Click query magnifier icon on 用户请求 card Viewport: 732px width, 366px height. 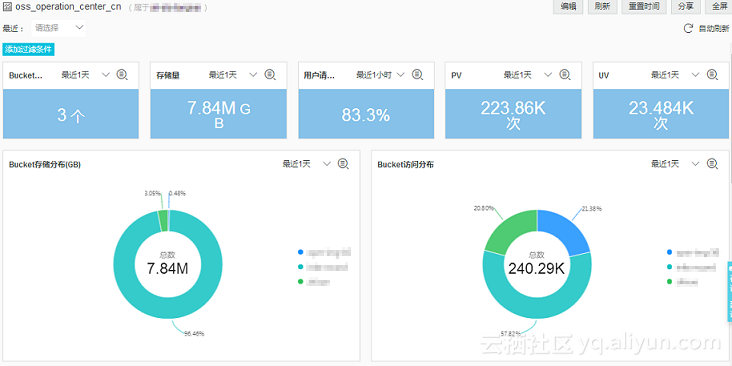[417, 75]
